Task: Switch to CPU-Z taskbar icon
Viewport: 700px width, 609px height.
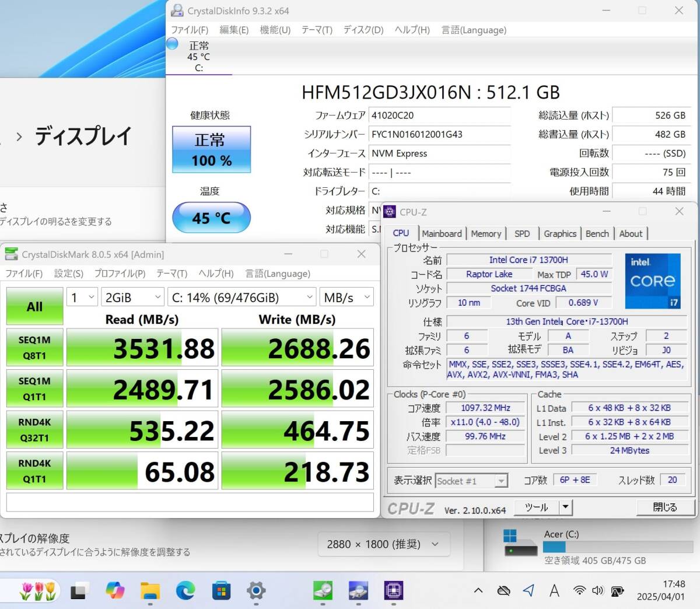Action: [x=394, y=591]
